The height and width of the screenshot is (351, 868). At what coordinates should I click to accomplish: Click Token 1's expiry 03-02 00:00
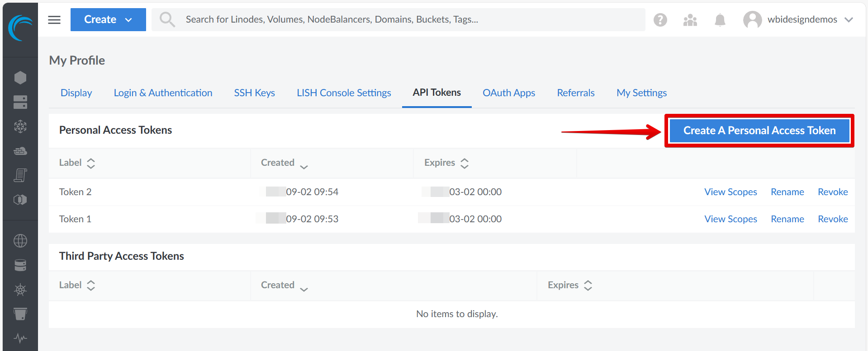pos(475,219)
